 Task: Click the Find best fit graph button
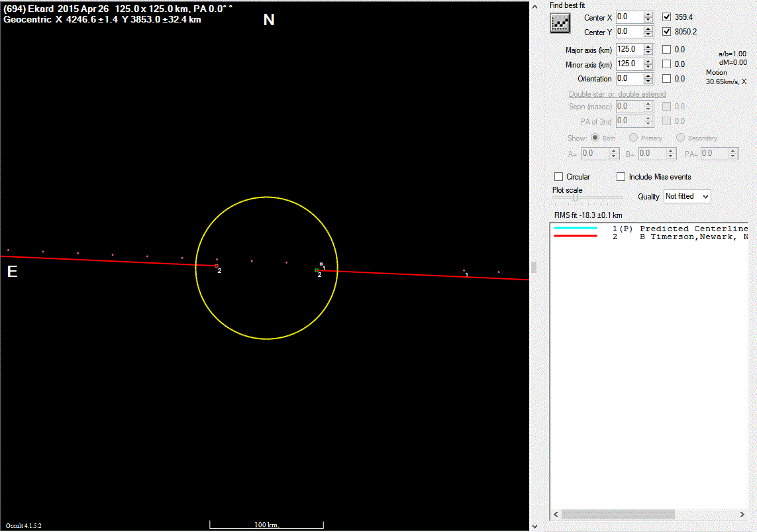560,23
